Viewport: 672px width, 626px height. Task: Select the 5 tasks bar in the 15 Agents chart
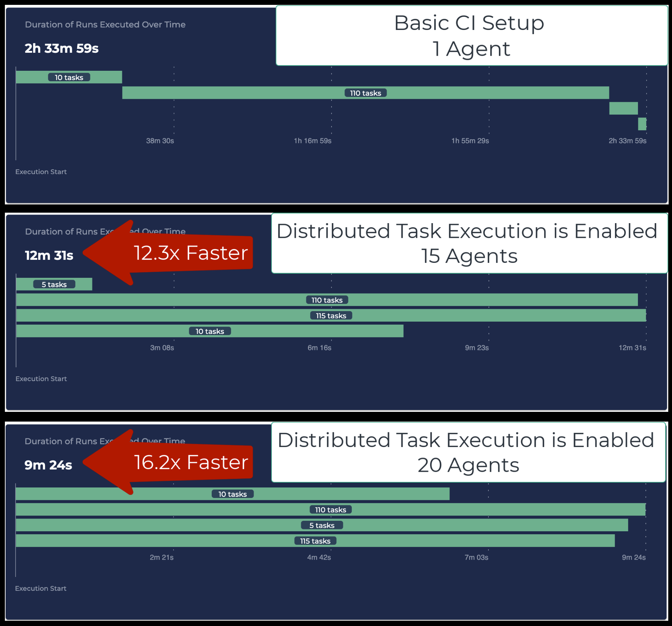(x=54, y=284)
